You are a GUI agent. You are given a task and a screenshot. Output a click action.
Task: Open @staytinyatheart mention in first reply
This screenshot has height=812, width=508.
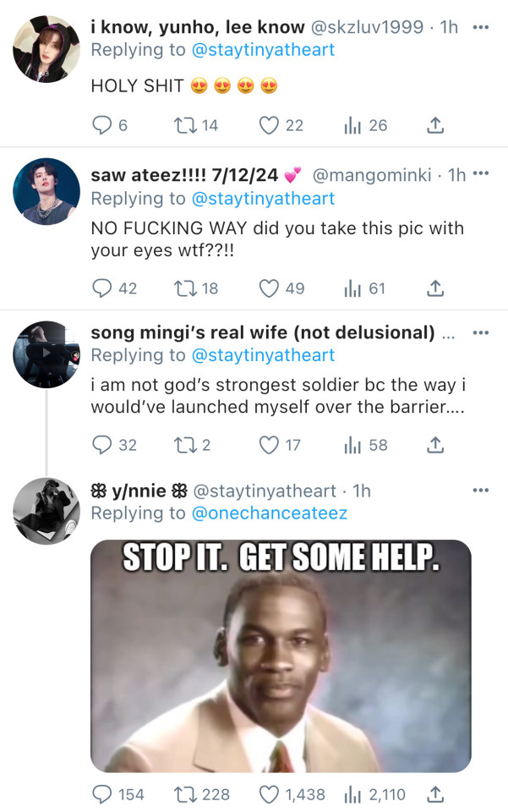pos(263,49)
